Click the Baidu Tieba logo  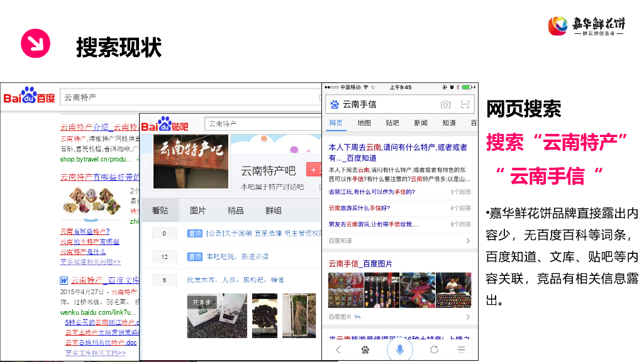point(165,124)
